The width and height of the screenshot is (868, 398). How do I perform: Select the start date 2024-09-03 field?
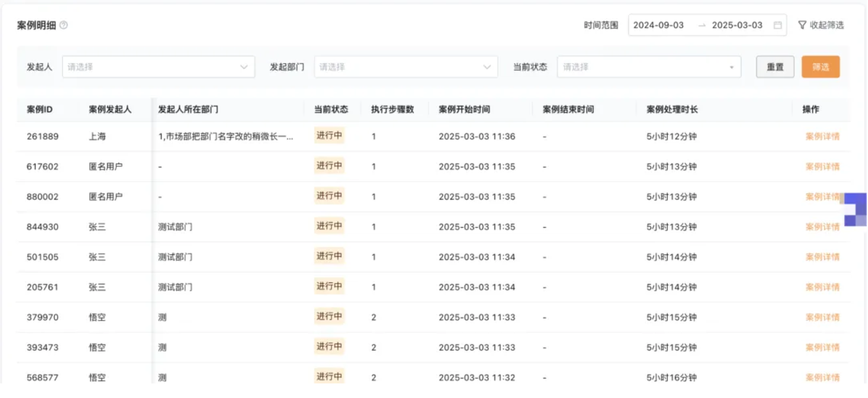point(658,25)
